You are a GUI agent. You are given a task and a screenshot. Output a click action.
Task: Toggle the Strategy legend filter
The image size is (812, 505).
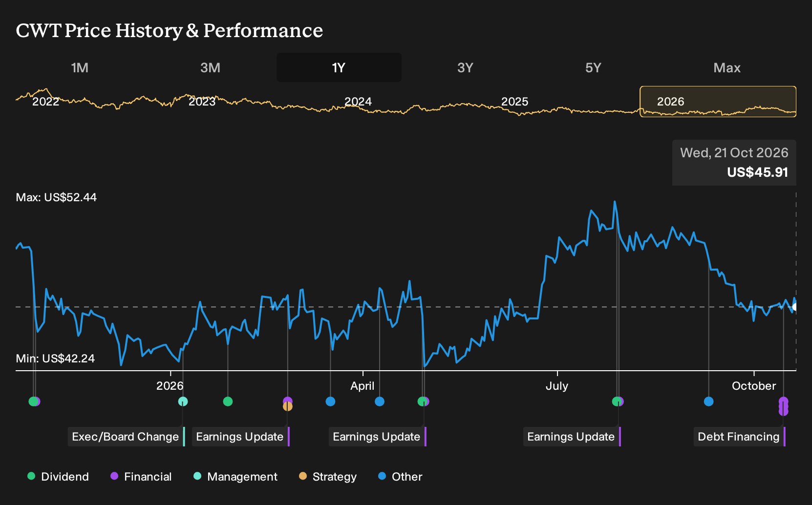coord(328,477)
